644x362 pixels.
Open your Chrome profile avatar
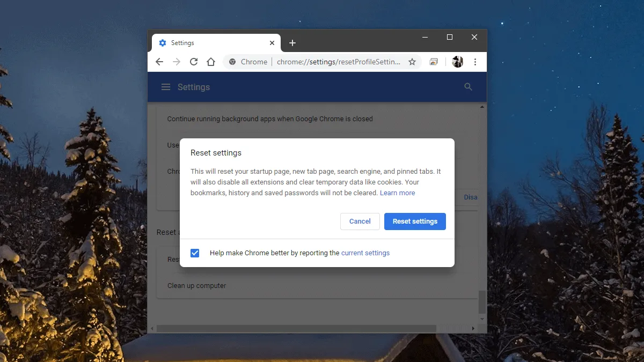457,62
